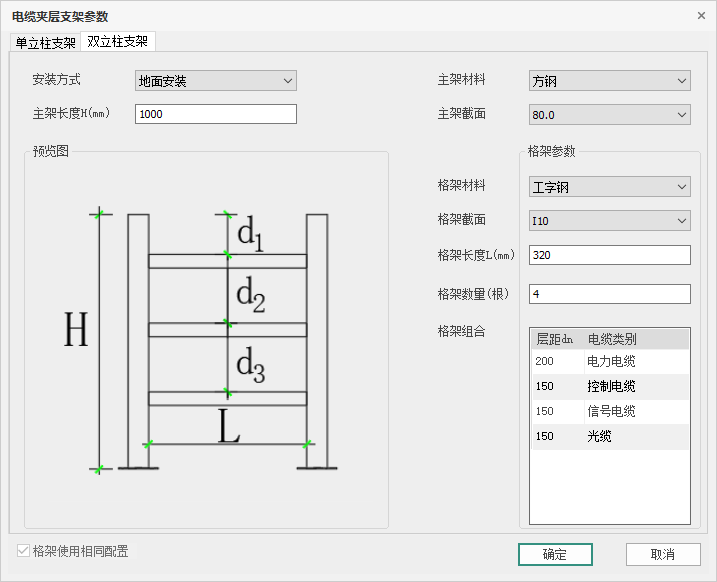The height and width of the screenshot is (582, 717).
Task: Open the 安装方式 dropdown
Action: coord(216,81)
